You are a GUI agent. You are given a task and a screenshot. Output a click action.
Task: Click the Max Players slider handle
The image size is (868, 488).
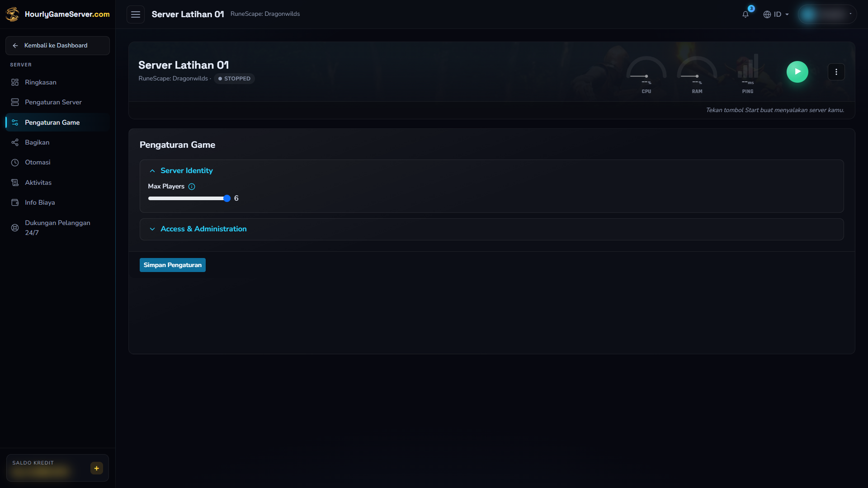tap(227, 198)
